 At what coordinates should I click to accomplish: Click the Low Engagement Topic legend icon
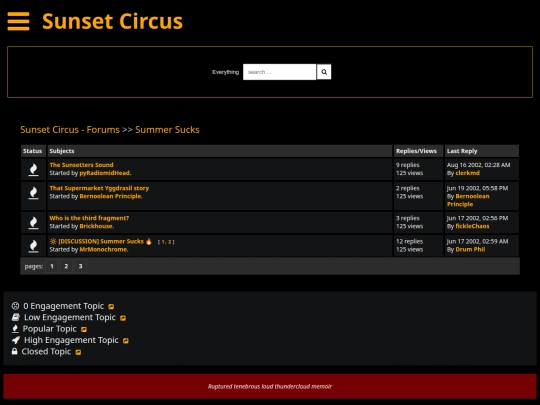point(16,317)
